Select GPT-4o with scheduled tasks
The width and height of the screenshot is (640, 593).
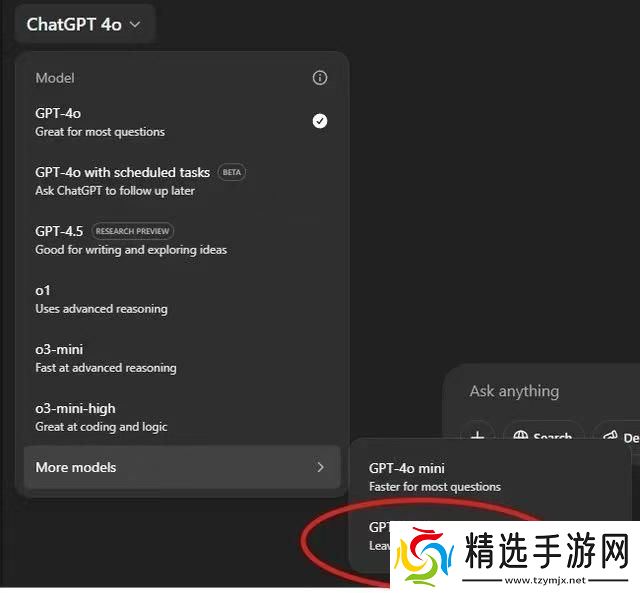[182, 181]
